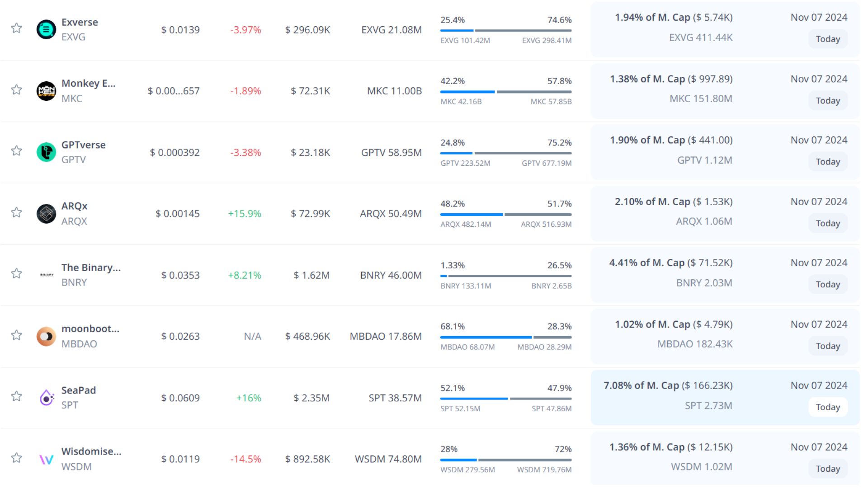Toggle favorite star for SeaPad
The width and height of the screenshot is (868, 488).
17,396
